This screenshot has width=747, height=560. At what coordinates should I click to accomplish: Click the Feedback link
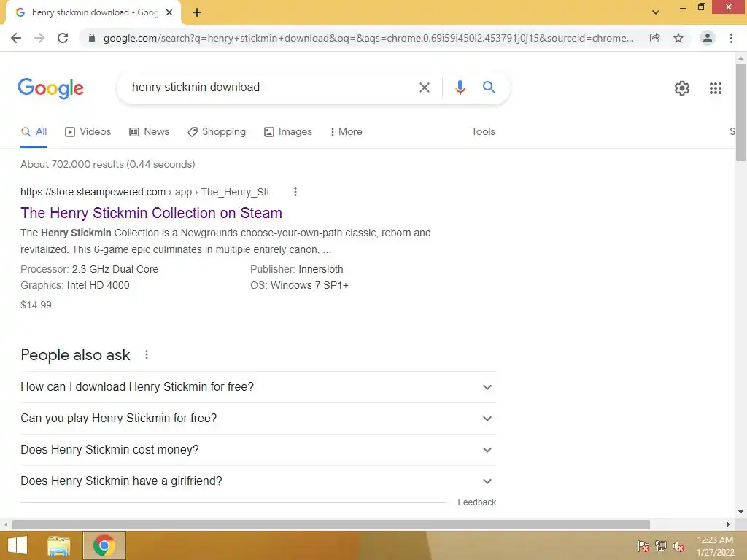pos(477,502)
